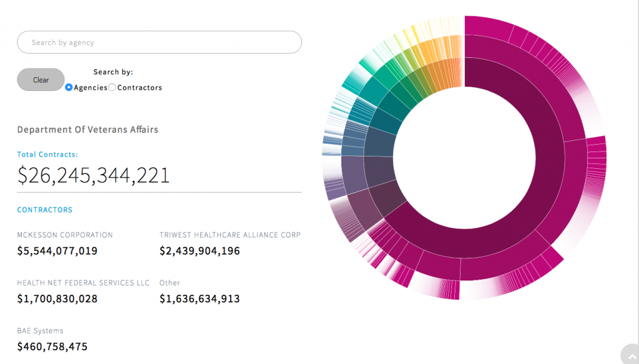The width and height of the screenshot is (639, 364).
Task: Click Health Net Federal Services LLC
Action: pyautogui.click(x=83, y=282)
